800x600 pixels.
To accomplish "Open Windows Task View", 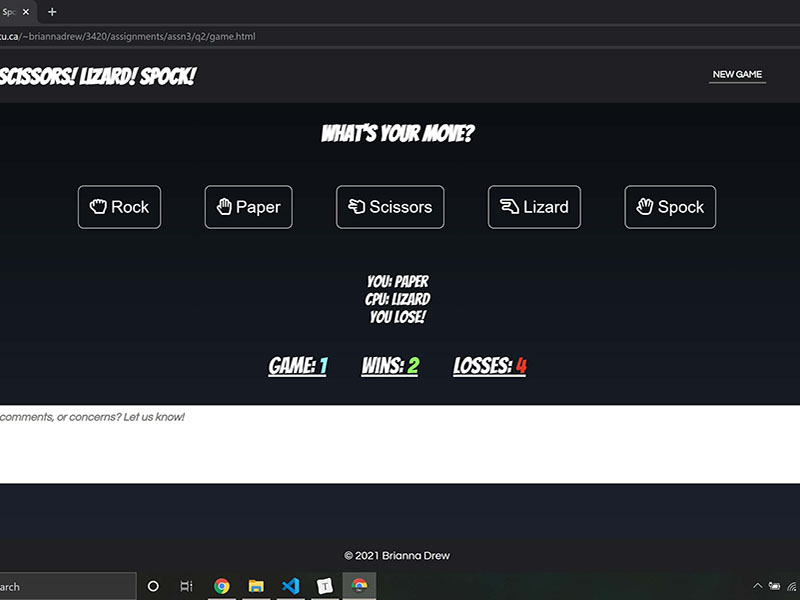I will point(186,586).
